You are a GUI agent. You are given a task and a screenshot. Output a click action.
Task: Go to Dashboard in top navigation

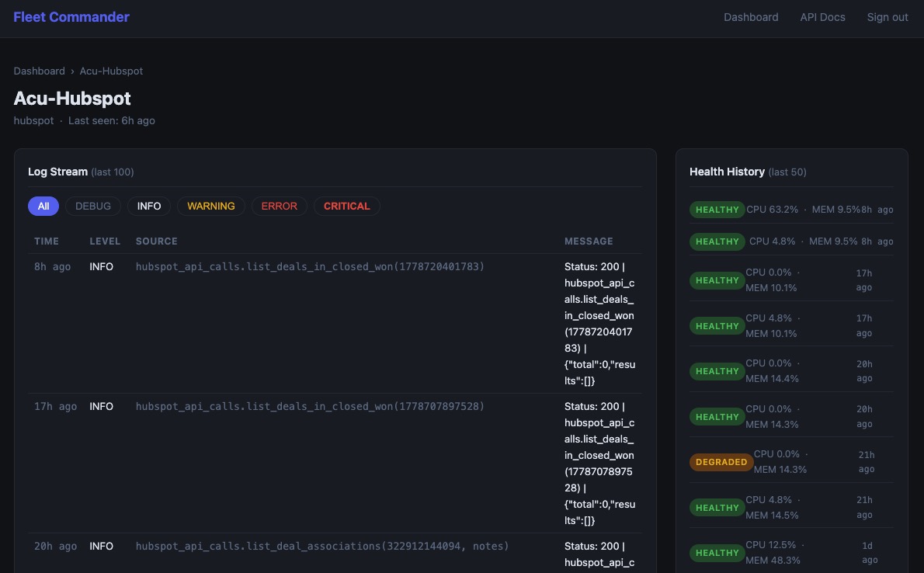[751, 17]
